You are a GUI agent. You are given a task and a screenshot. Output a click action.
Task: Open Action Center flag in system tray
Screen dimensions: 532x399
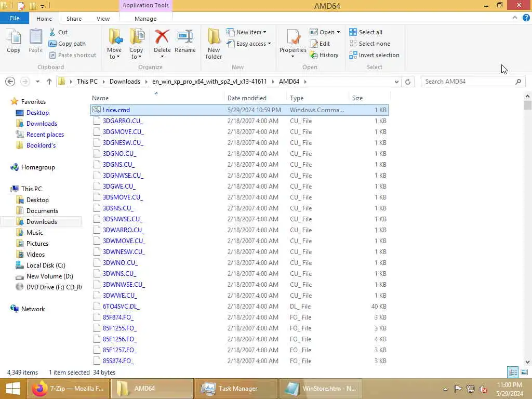[x=458, y=389]
